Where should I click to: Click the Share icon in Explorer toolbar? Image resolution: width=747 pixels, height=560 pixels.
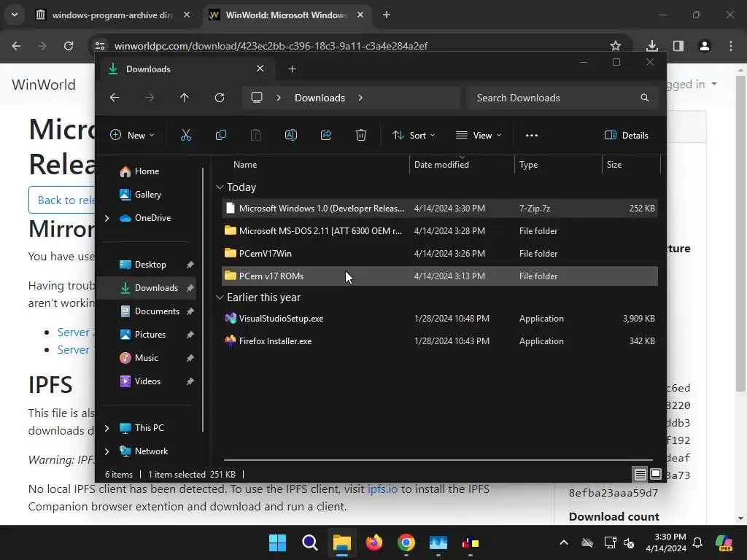click(x=326, y=135)
